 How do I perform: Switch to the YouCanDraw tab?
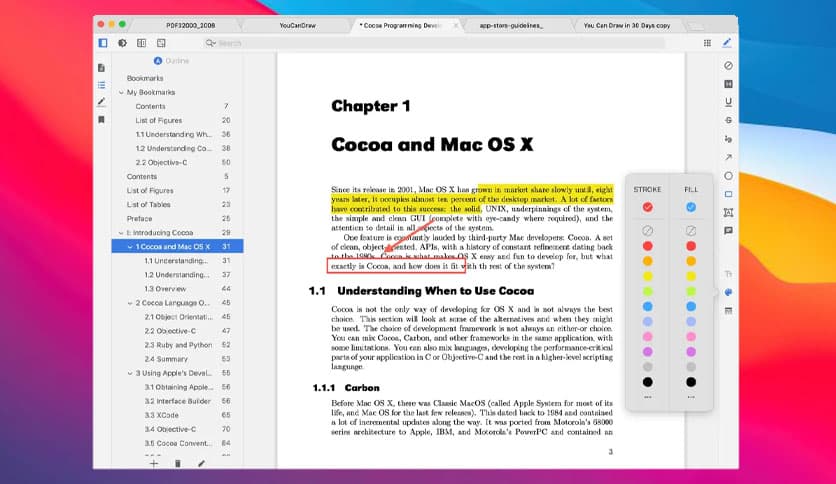[x=298, y=25]
